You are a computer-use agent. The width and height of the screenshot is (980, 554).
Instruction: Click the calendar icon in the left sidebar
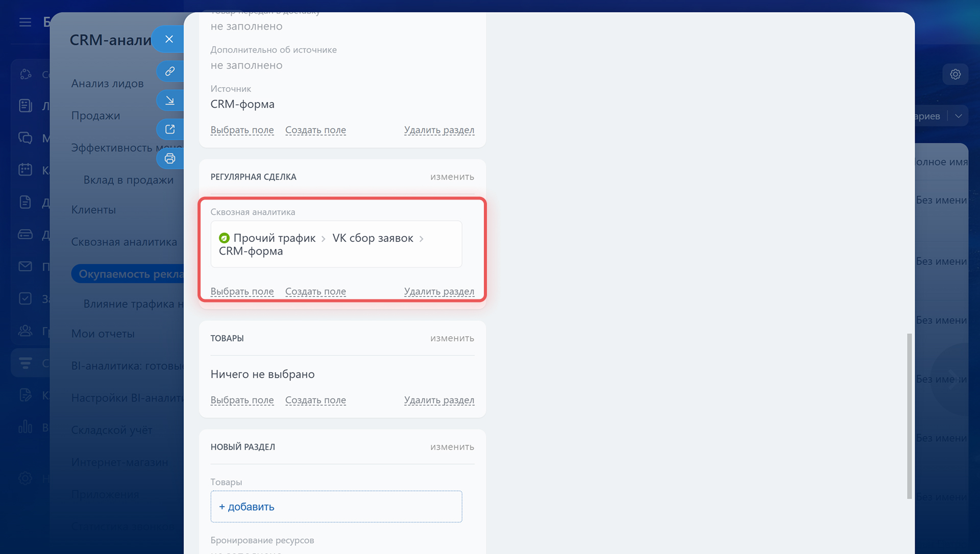click(x=25, y=170)
